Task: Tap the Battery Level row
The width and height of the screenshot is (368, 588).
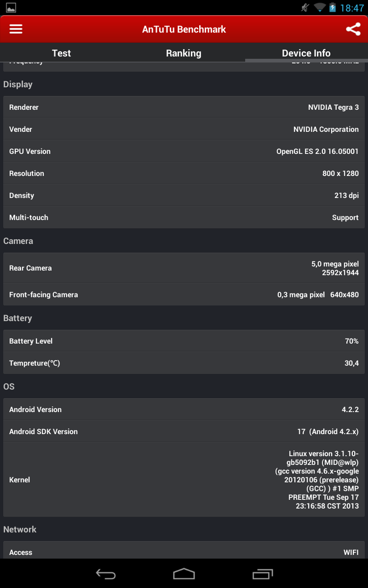Action: [x=184, y=341]
